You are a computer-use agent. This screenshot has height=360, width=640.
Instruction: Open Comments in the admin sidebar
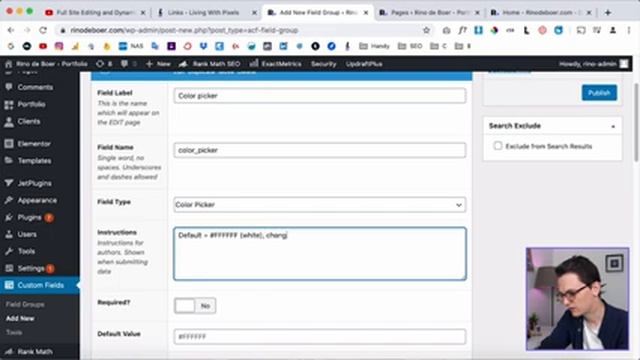tap(35, 87)
